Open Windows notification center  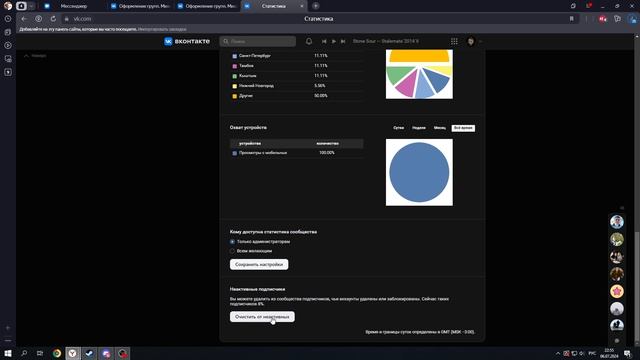(628, 353)
